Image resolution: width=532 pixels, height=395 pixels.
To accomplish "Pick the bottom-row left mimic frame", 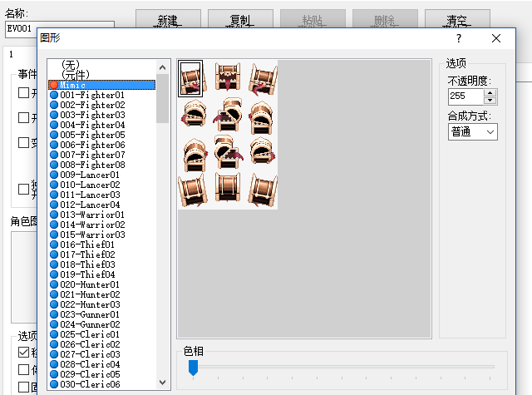I will click(x=194, y=190).
